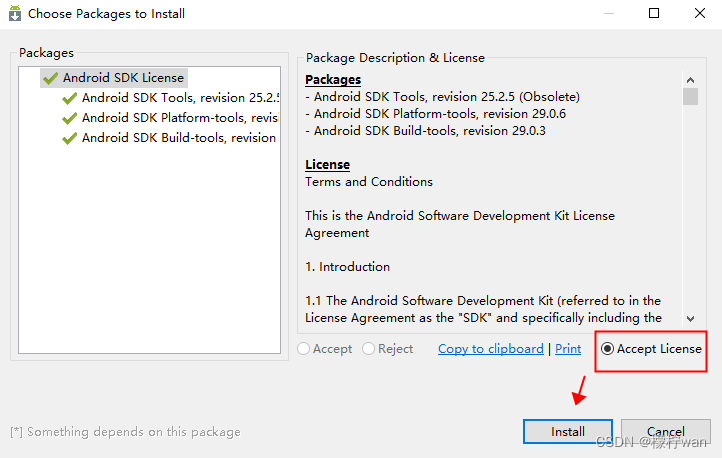Select the Android SDK License tree node
The height and width of the screenshot is (458, 722).
coord(123,78)
